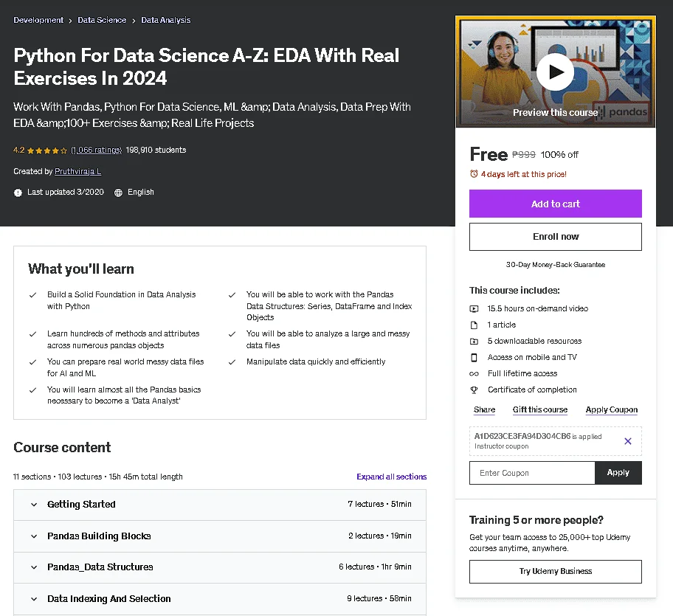Click 'Course content' heading
673x616 pixels.
coord(62,447)
